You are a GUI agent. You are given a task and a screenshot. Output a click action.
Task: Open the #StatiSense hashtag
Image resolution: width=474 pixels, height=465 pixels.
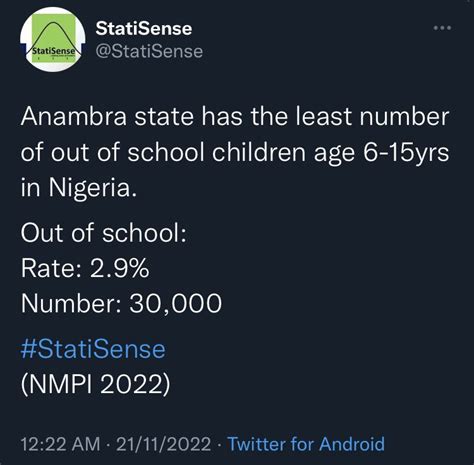[93, 349]
